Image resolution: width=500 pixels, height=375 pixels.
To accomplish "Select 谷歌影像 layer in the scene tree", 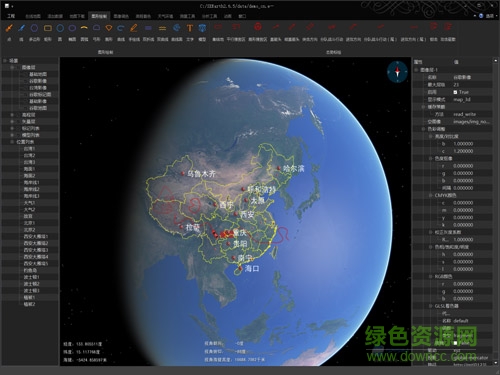I will pyautogui.click(x=38, y=81).
